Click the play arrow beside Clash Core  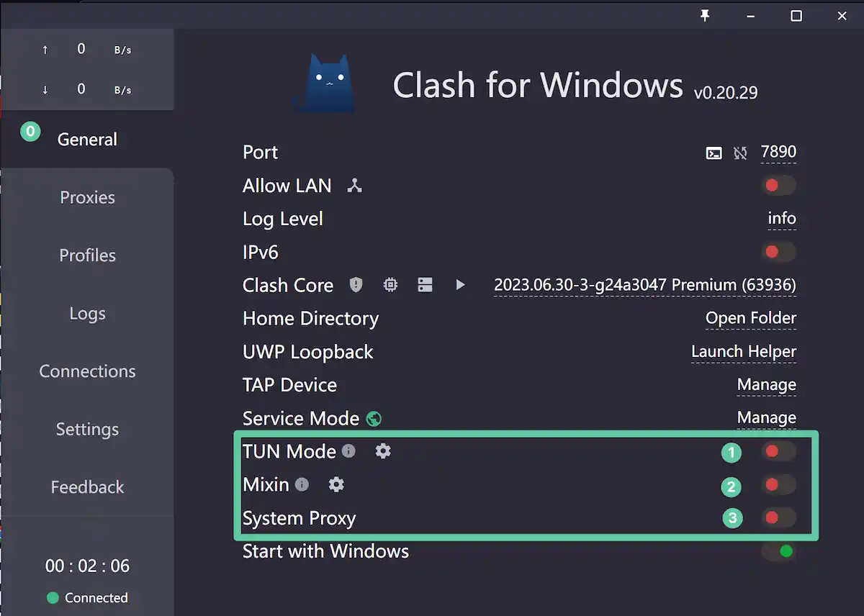(x=461, y=285)
